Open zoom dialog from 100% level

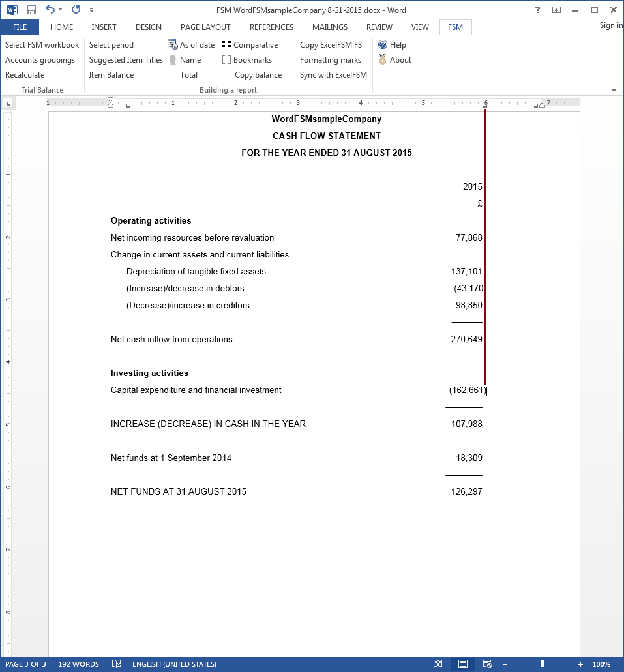(x=601, y=664)
